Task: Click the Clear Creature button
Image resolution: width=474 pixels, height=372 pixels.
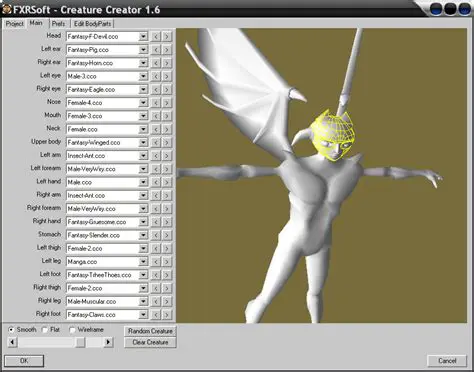Action: click(x=150, y=342)
